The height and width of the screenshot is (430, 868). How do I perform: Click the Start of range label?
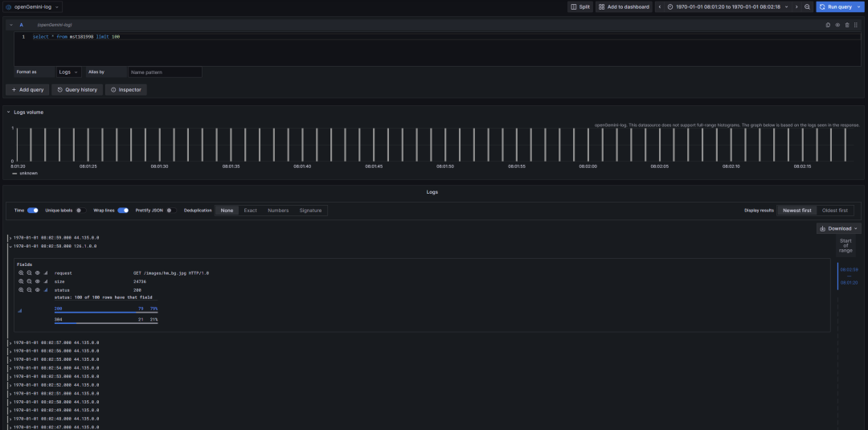point(845,246)
